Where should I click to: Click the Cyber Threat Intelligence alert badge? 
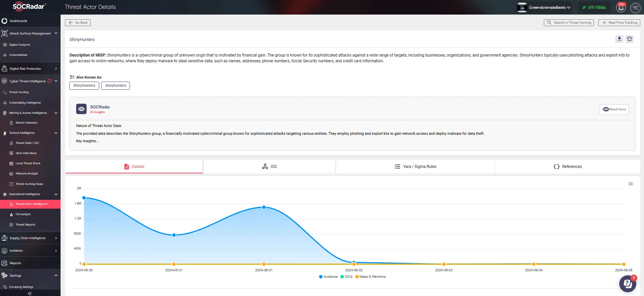pos(50,81)
